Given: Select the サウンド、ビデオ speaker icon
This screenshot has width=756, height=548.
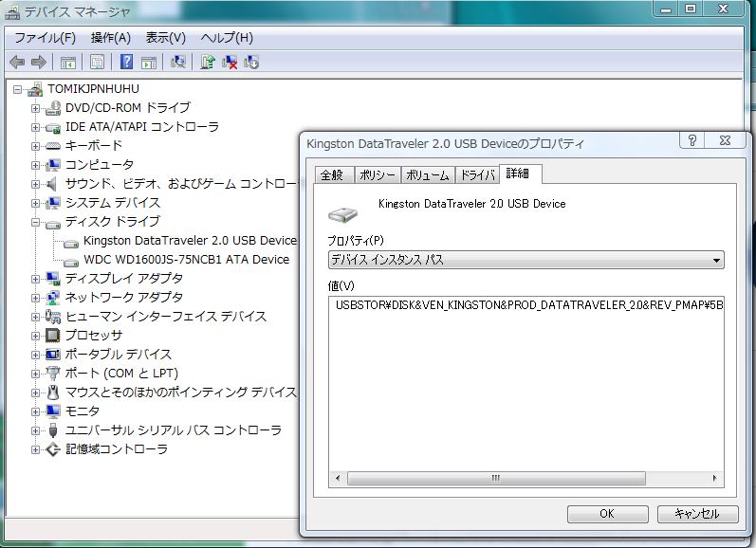Looking at the screenshot, I should [52, 184].
